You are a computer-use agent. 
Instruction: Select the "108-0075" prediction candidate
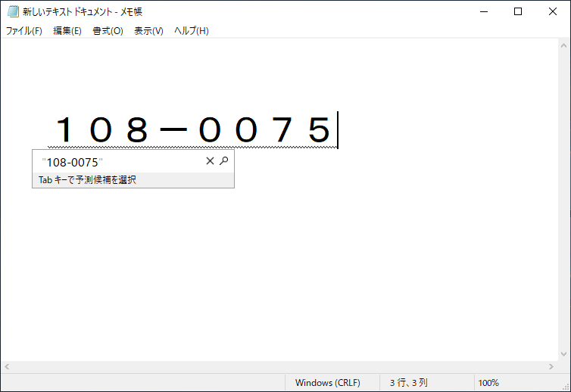[x=73, y=162]
